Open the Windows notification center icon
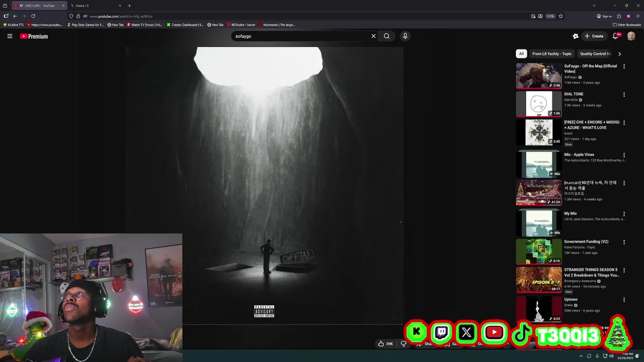Image resolution: width=644 pixels, height=362 pixels. click(637, 356)
